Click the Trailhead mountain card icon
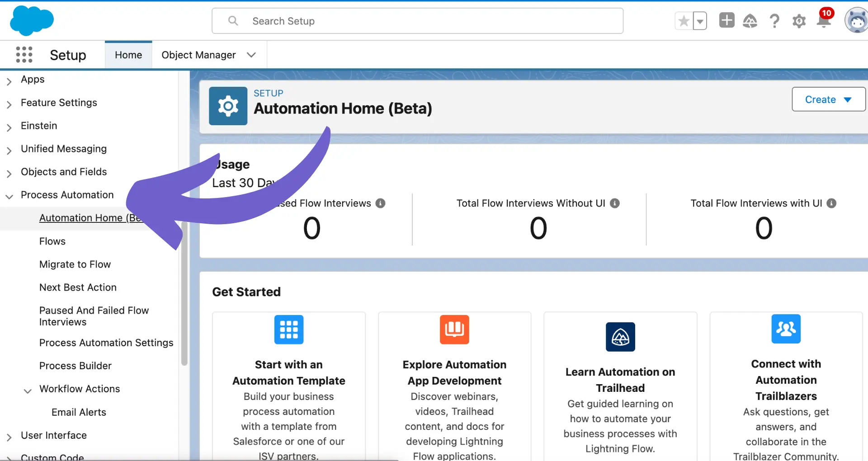Viewport: 868px width, 461px height. pos(620,337)
